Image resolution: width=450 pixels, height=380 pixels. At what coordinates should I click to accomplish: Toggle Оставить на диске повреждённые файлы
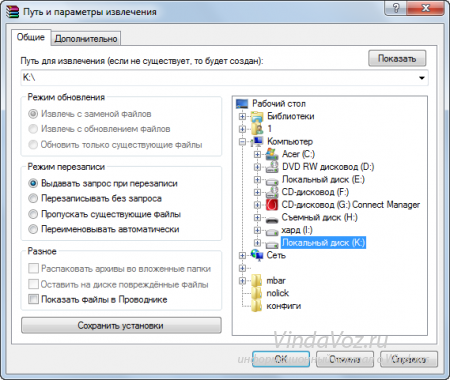[x=33, y=284]
